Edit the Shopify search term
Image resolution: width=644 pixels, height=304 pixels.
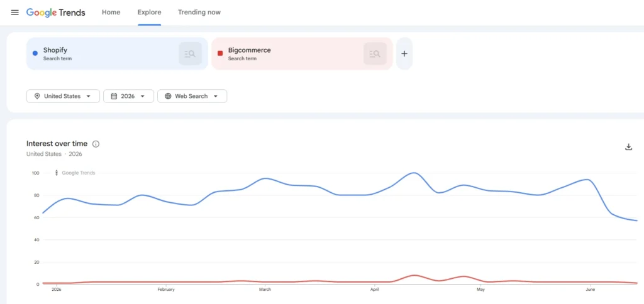[x=117, y=54]
